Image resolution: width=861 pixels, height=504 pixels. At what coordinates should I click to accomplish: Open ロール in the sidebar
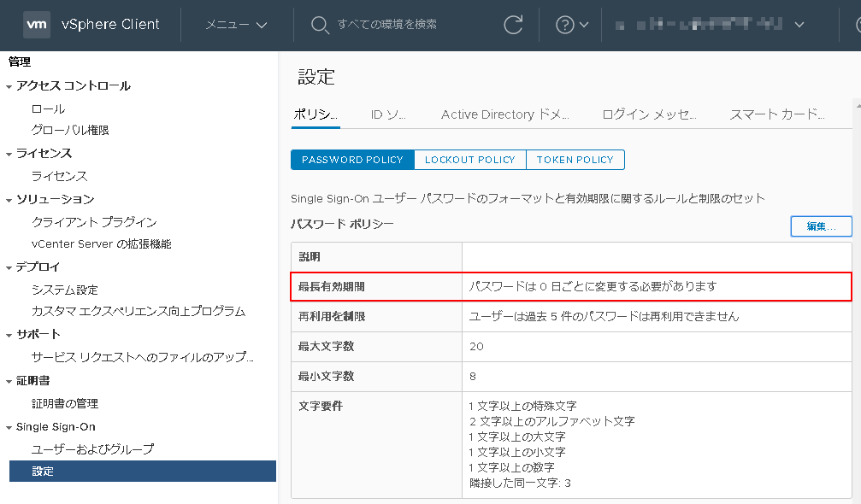tap(49, 109)
